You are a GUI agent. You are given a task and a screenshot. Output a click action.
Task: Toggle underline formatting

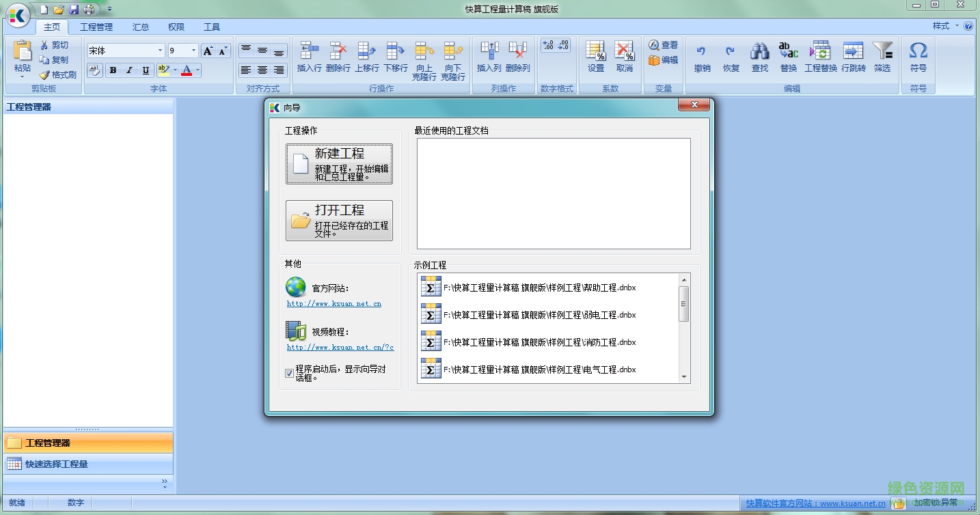146,70
